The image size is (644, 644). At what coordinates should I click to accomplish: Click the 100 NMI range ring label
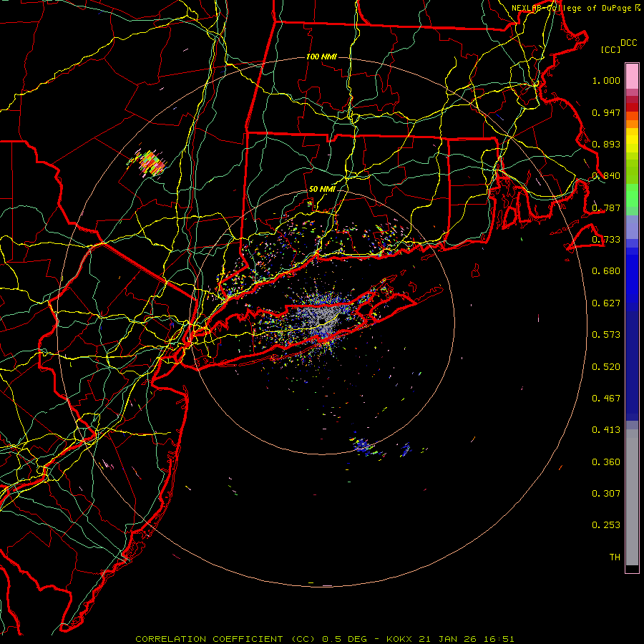coord(321,57)
